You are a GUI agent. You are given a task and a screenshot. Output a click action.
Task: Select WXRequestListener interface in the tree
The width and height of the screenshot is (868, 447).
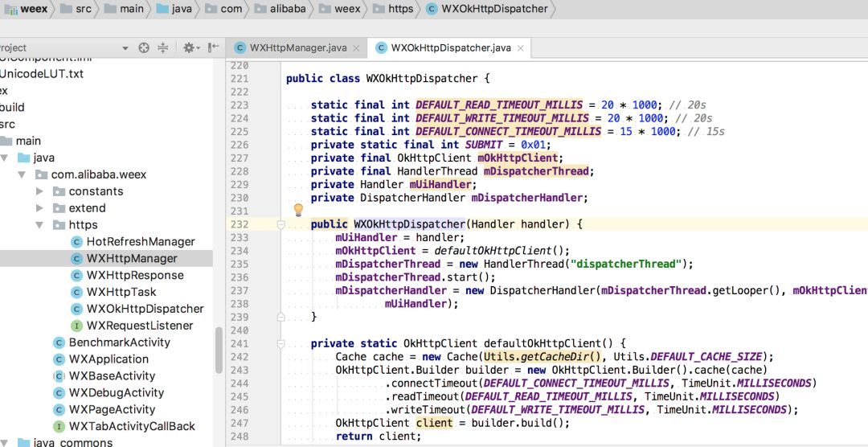pyautogui.click(x=140, y=326)
